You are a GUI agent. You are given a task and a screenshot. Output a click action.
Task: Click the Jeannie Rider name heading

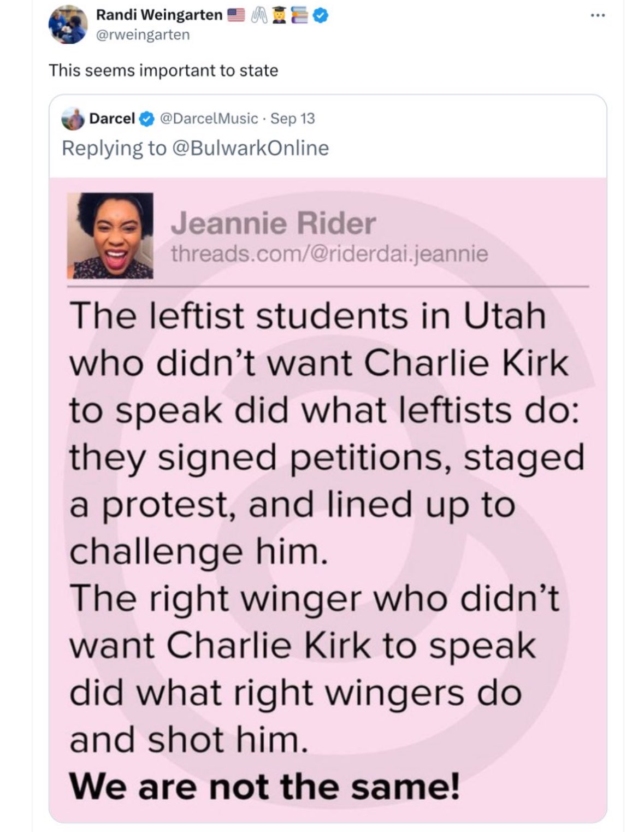tap(273, 223)
